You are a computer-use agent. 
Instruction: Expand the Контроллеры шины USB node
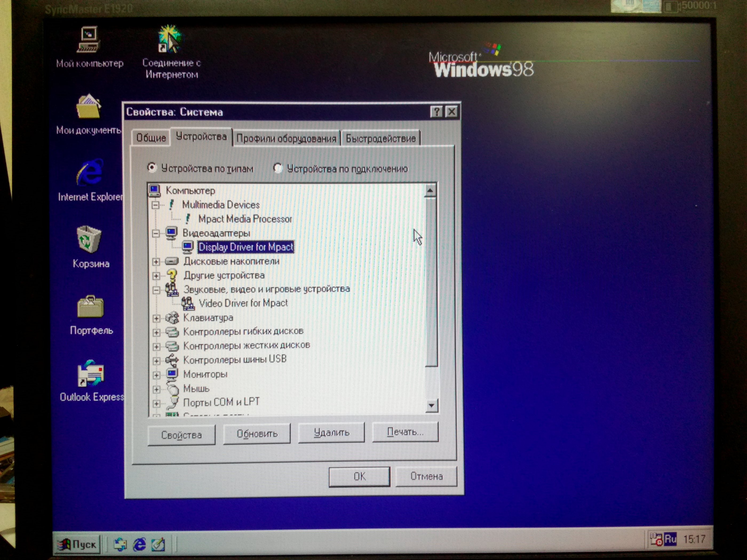tap(156, 361)
